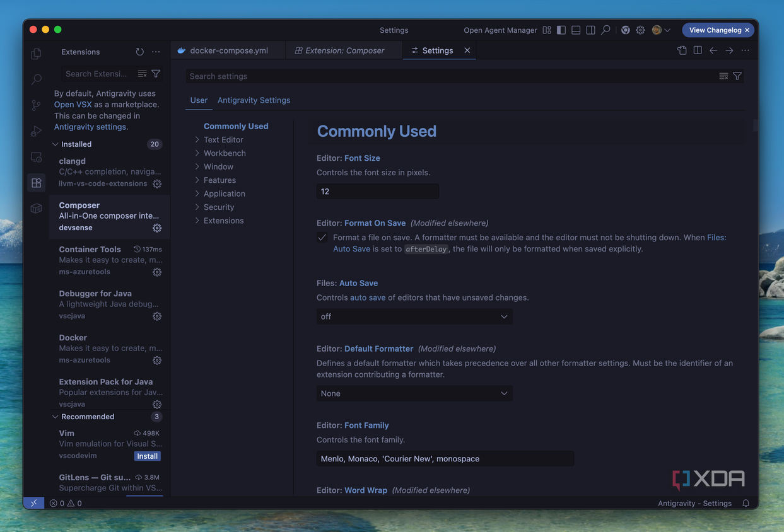Image resolution: width=784 pixels, height=532 pixels.
Task: Filter settings using the funnel icon
Action: click(737, 76)
